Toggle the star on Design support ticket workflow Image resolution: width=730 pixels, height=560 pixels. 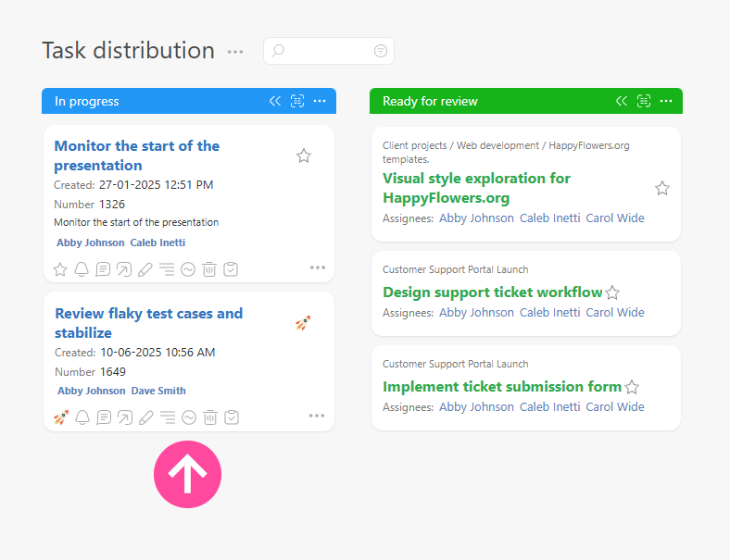click(612, 292)
